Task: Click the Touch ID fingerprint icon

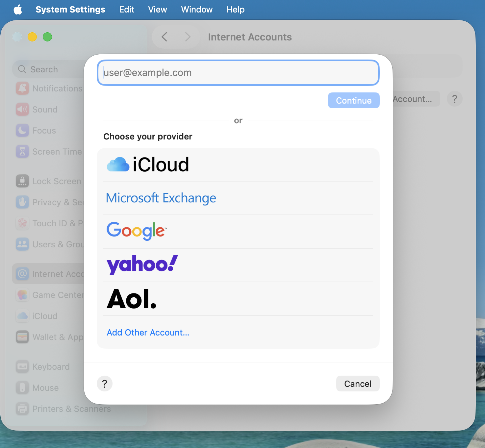Action: point(22,223)
